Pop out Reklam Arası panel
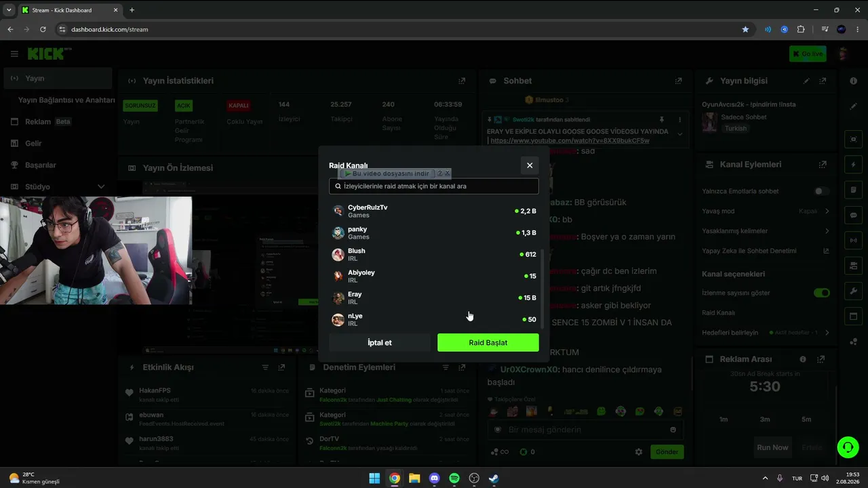Viewport: 868px width, 488px height. pyautogui.click(x=821, y=359)
